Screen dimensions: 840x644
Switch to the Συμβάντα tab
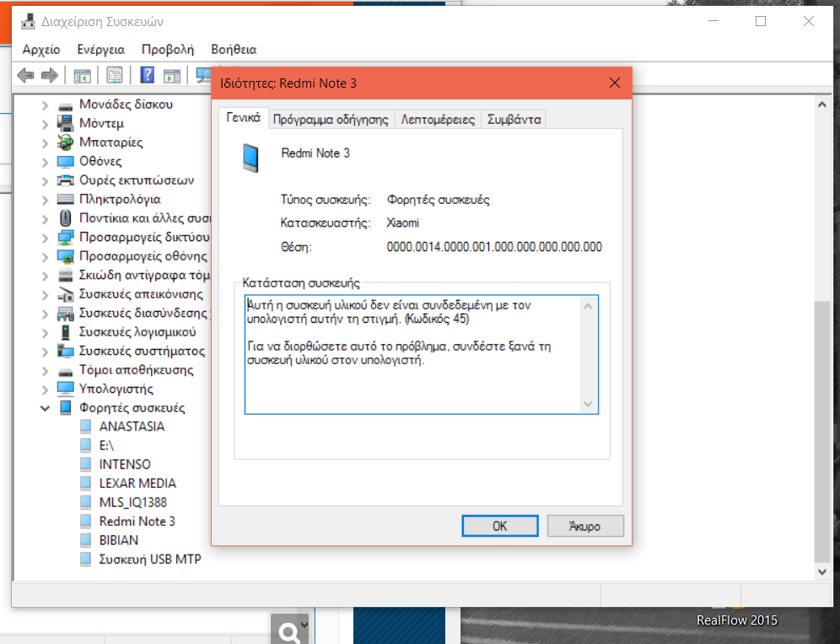pos(514,119)
